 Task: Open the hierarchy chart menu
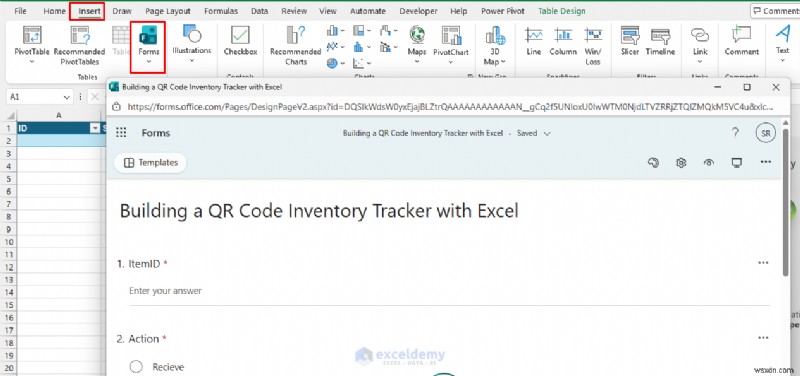pyautogui.click(x=362, y=31)
